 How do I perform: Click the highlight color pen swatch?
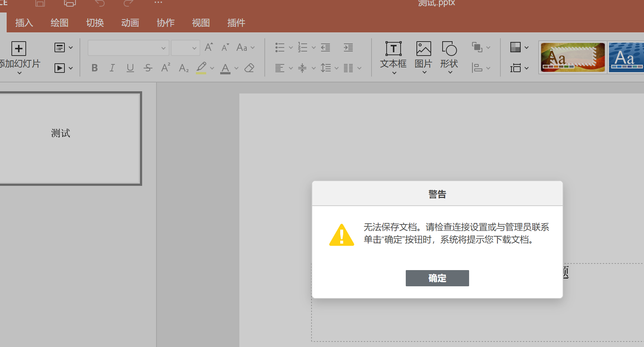[201, 68]
